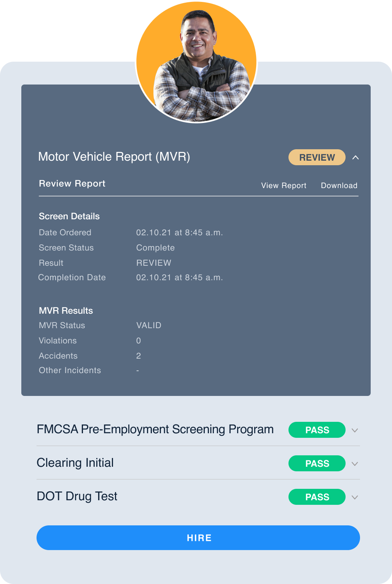The height and width of the screenshot is (584, 392).
Task: Open the DOT Drug Test row title
Action: [77, 496]
